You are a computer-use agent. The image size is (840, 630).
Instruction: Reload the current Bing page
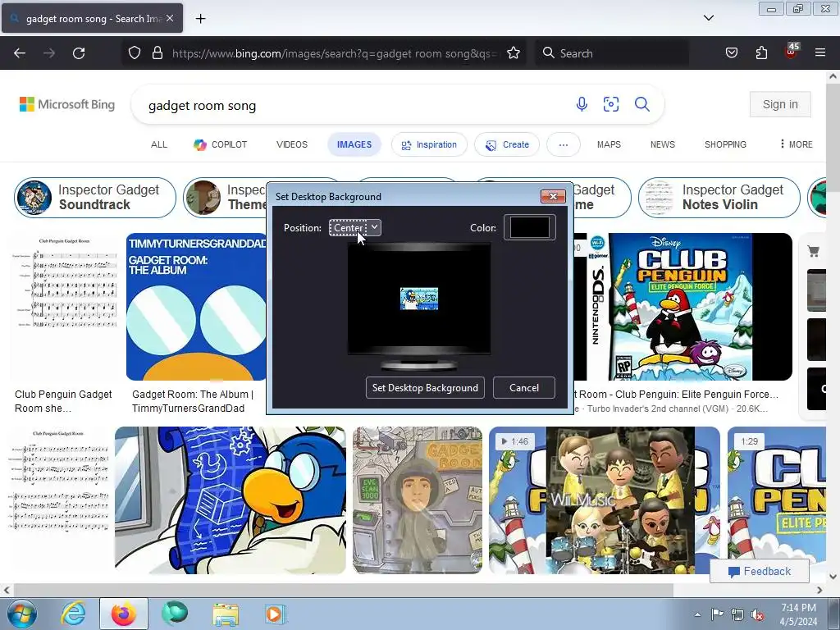pos(79,53)
